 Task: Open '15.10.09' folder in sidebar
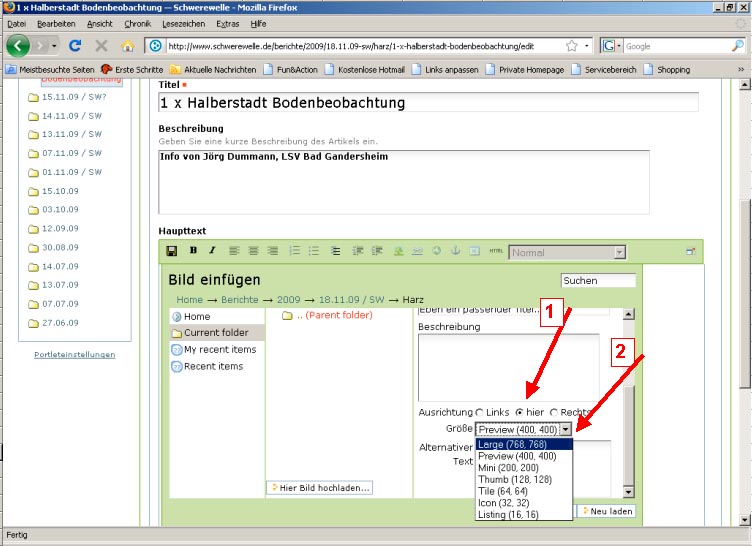pos(60,190)
